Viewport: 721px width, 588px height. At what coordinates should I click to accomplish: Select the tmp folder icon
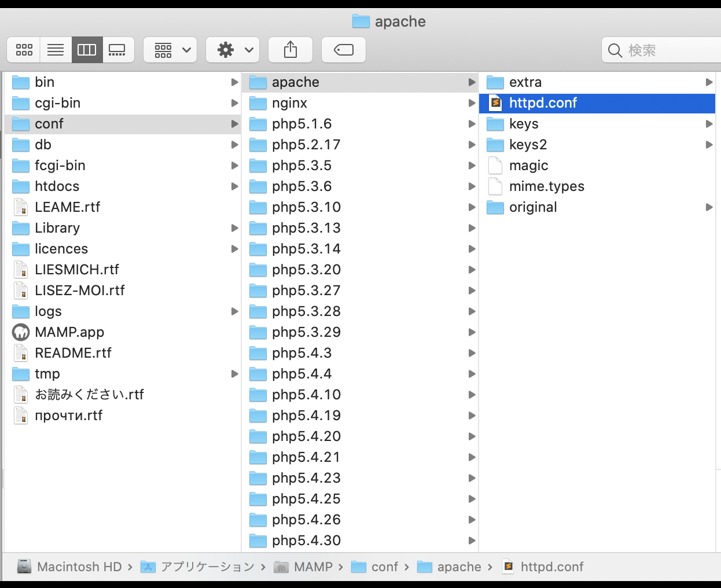tap(21, 374)
